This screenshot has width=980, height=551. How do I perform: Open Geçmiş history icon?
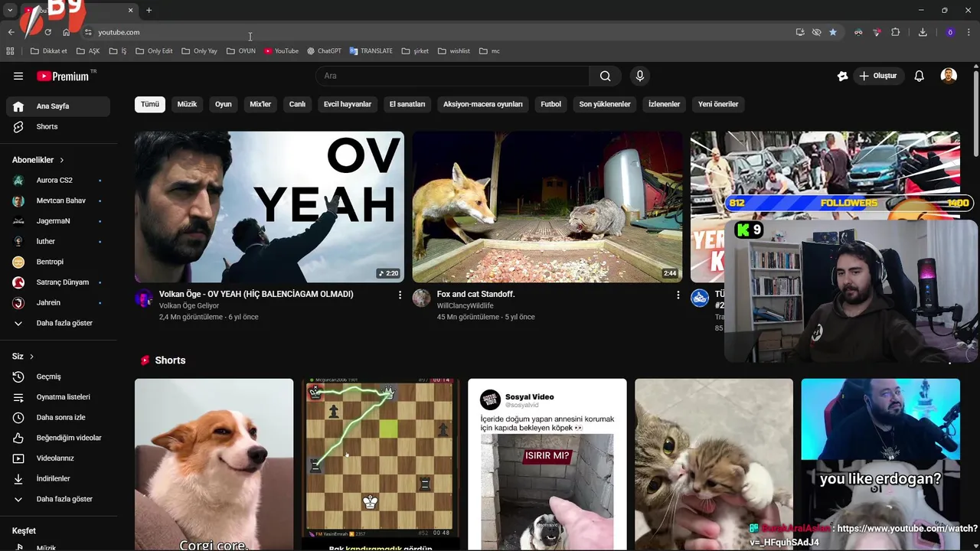click(18, 377)
